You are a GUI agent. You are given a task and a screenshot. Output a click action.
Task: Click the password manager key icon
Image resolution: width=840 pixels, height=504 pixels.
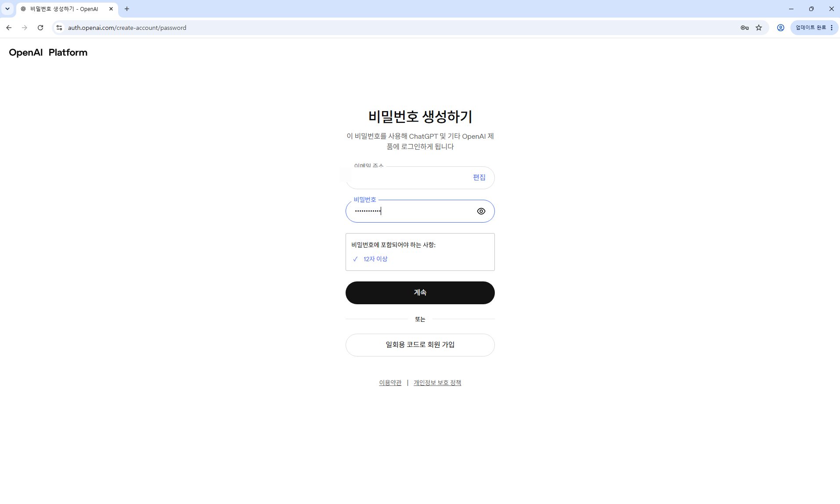(744, 28)
